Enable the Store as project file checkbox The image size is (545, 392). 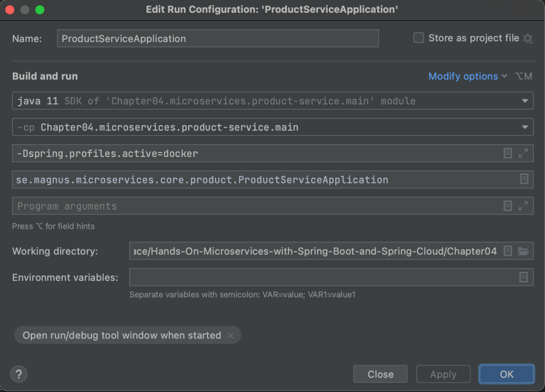point(419,38)
